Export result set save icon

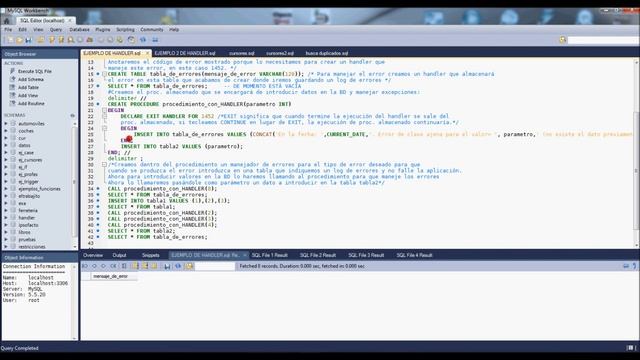pos(167,266)
